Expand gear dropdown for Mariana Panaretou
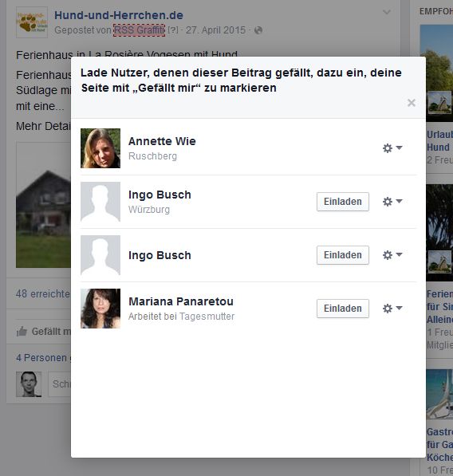Viewport: 453px width, 476px height. [392, 309]
